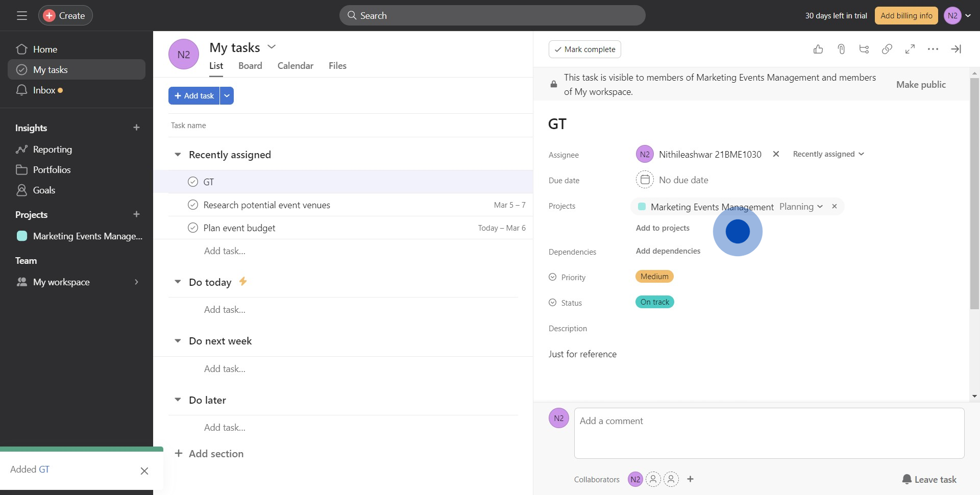Mark GT task complete in list
This screenshot has width=980, height=495.
[x=193, y=182]
